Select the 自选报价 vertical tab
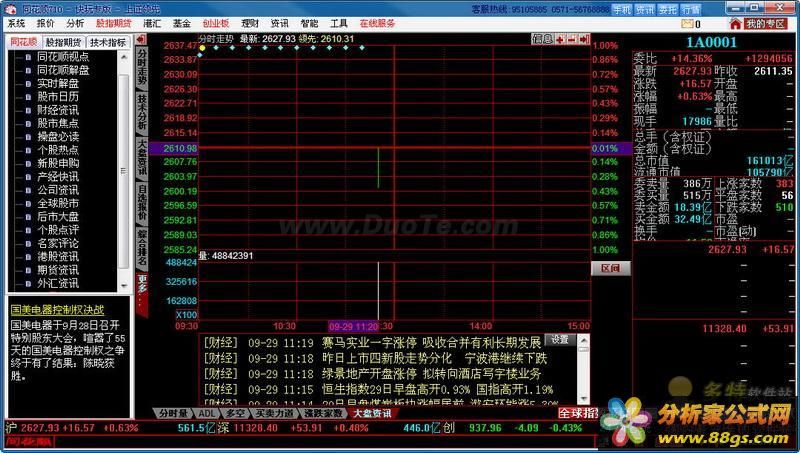The image size is (800, 453). click(x=142, y=202)
